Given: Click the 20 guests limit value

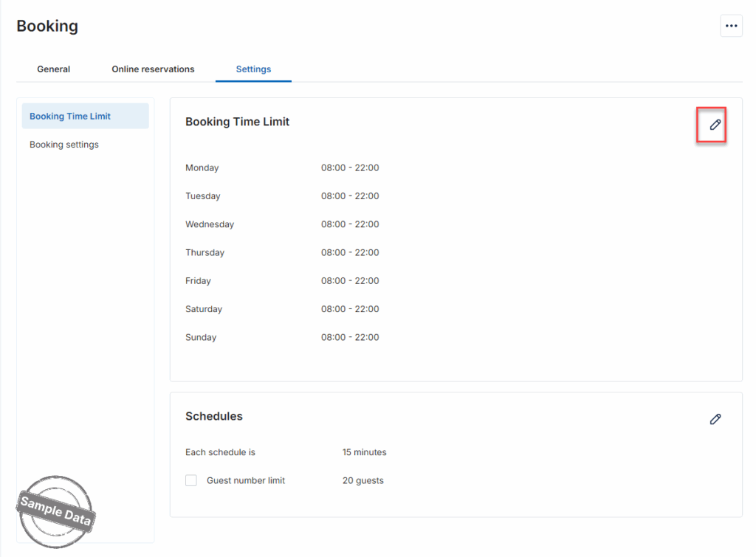Looking at the screenshot, I should coord(362,480).
